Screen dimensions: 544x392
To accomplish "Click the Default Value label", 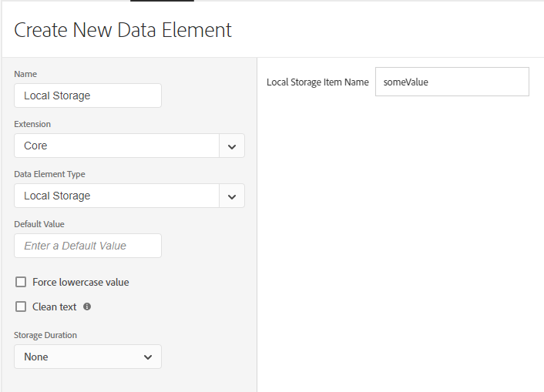I will (x=39, y=224).
